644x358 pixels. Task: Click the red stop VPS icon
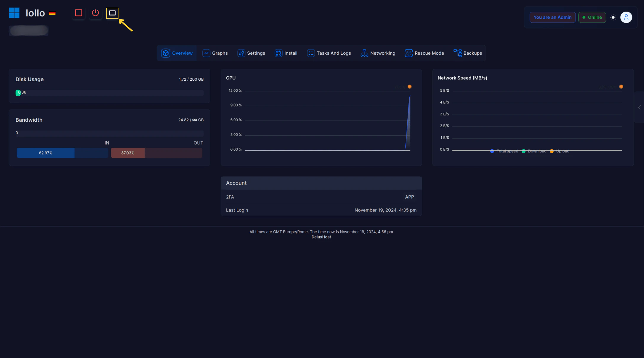click(x=79, y=13)
